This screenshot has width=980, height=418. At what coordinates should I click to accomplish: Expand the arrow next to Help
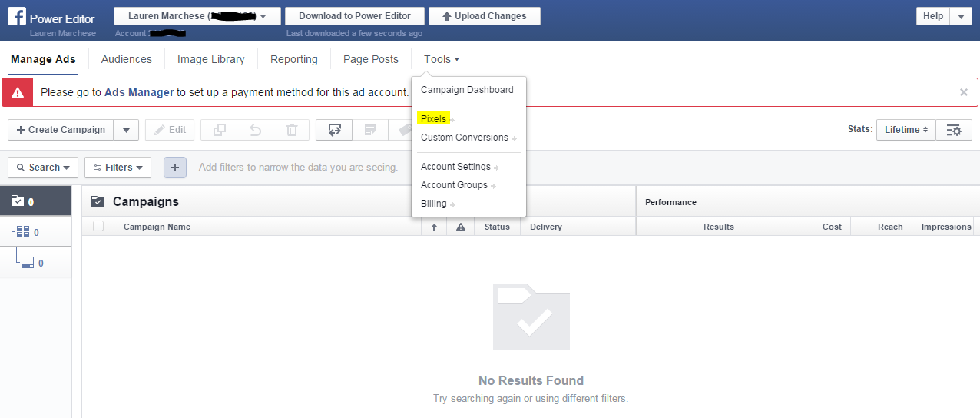961,16
